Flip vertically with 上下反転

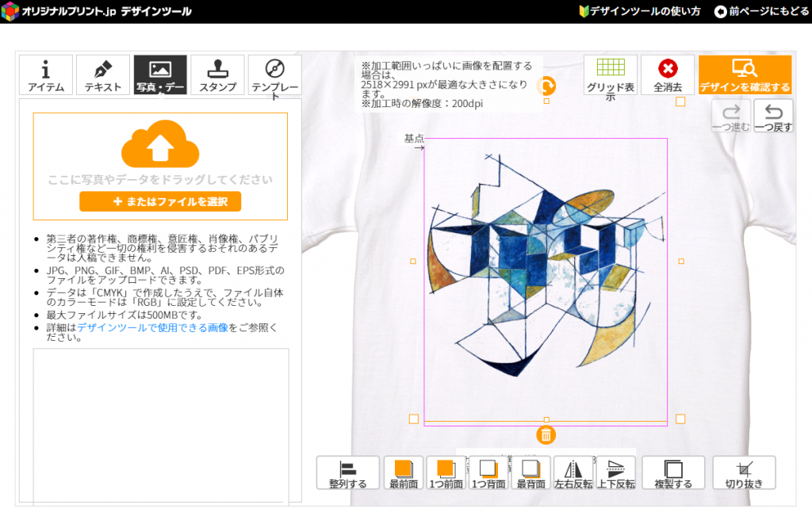click(x=615, y=472)
